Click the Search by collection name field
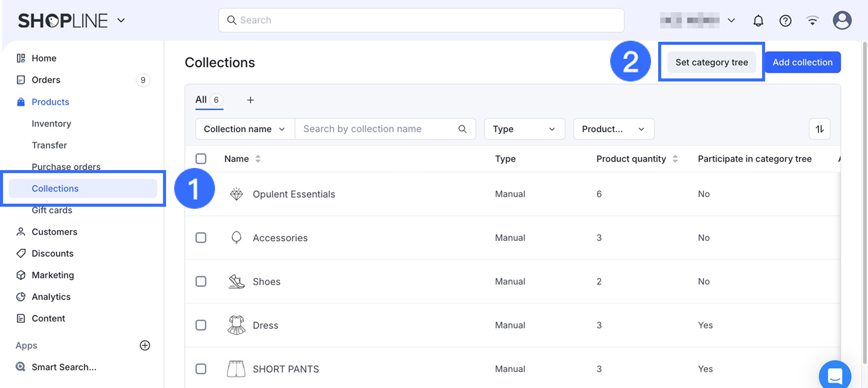This screenshot has height=388, width=868. (x=377, y=129)
